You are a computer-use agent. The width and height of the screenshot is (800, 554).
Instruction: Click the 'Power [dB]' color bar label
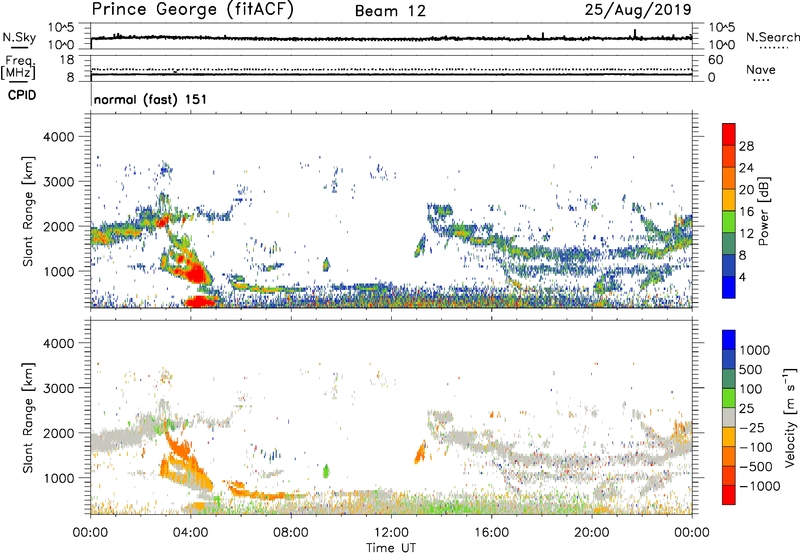pyautogui.click(x=764, y=211)
